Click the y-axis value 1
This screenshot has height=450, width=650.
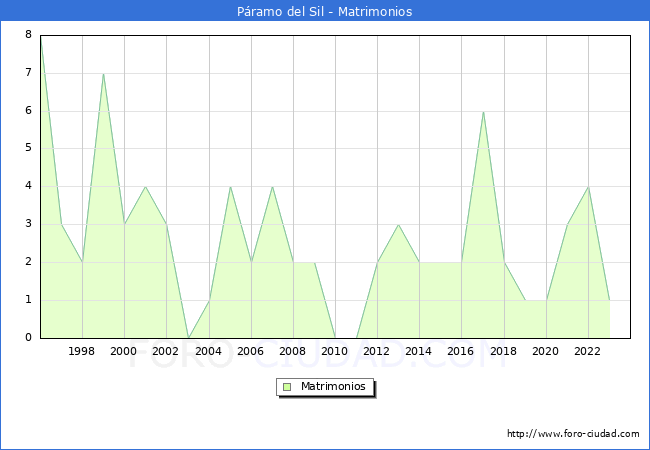pyautogui.click(x=28, y=299)
